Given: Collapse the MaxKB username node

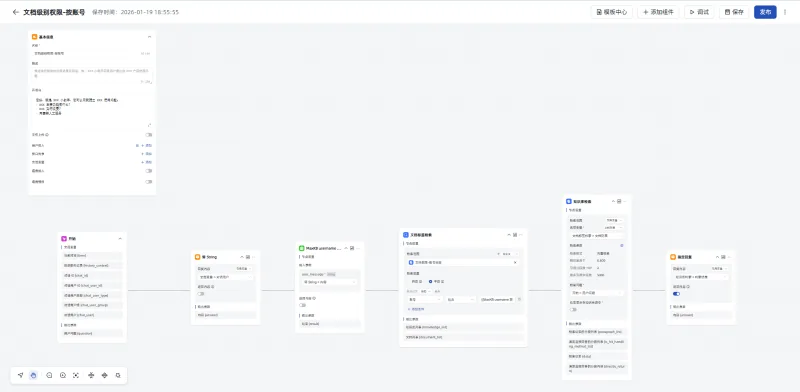Looking at the screenshot, I should click(x=346, y=248).
